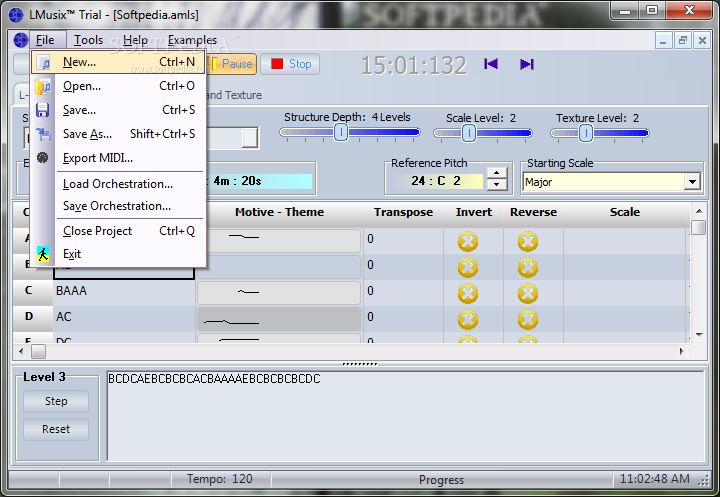The width and height of the screenshot is (720, 497).
Task: Click the duration field 4m : 20s
Action: tap(259, 181)
